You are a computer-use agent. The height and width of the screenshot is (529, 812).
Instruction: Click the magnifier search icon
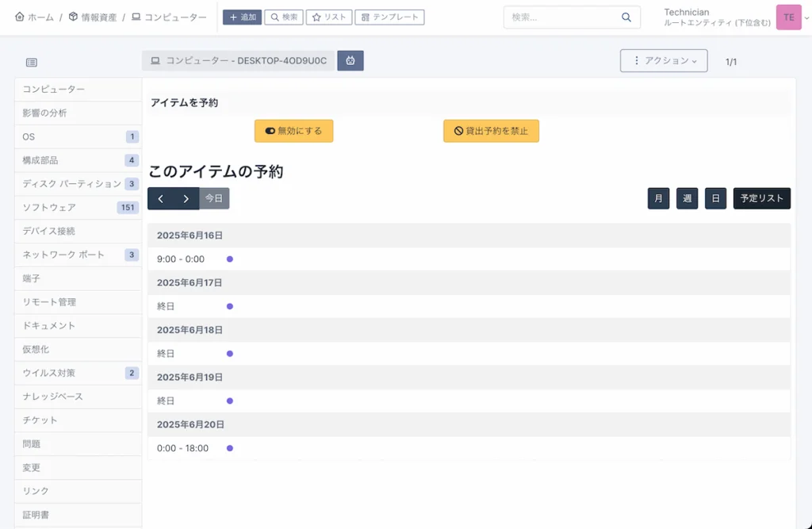[626, 17]
